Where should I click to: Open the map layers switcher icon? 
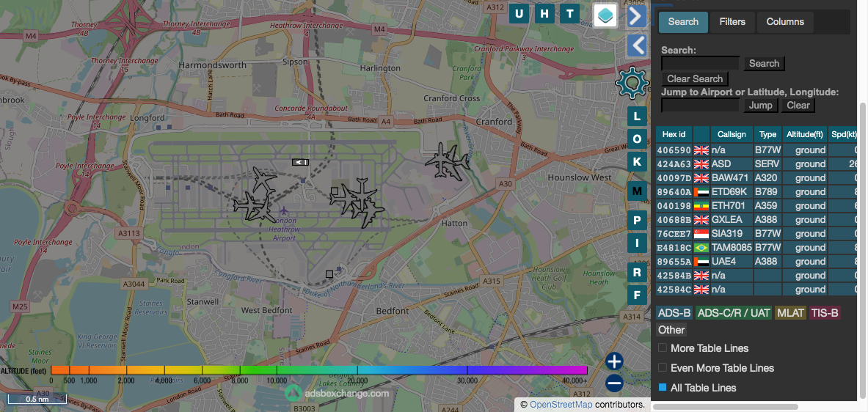(x=605, y=15)
